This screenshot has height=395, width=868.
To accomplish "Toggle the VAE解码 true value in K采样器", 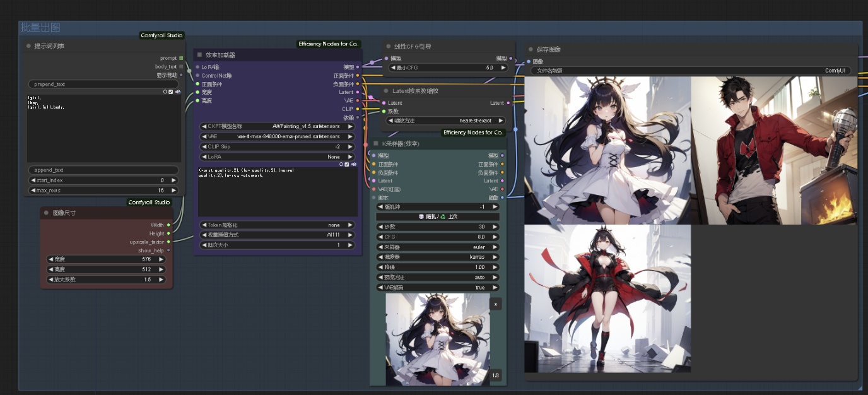I will click(x=438, y=287).
